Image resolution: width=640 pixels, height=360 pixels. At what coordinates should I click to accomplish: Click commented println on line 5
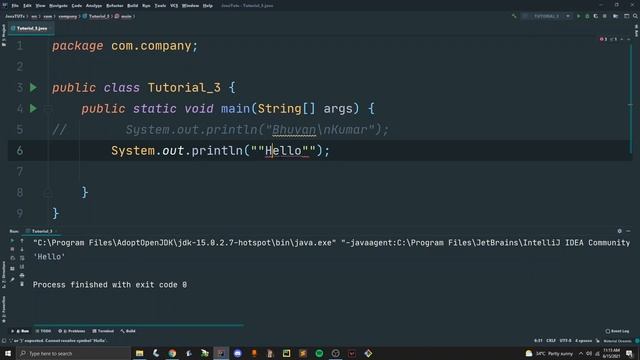point(257,130)
